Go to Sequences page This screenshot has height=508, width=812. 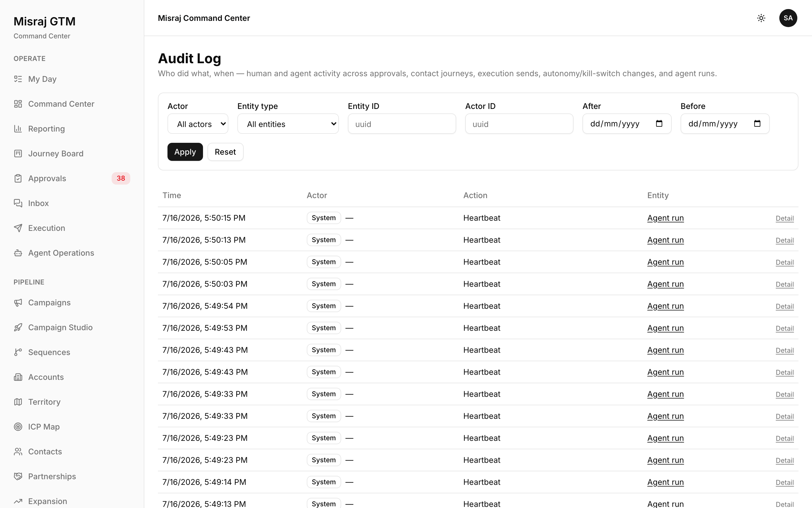pos(72,352)
